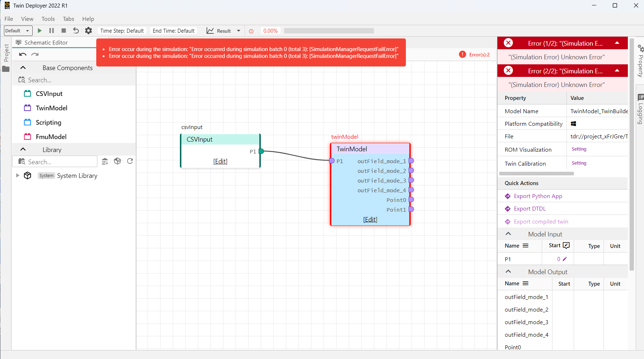The image size is (644, 359).
Task: Click Export compiled twin action
Action: [541, 222]
